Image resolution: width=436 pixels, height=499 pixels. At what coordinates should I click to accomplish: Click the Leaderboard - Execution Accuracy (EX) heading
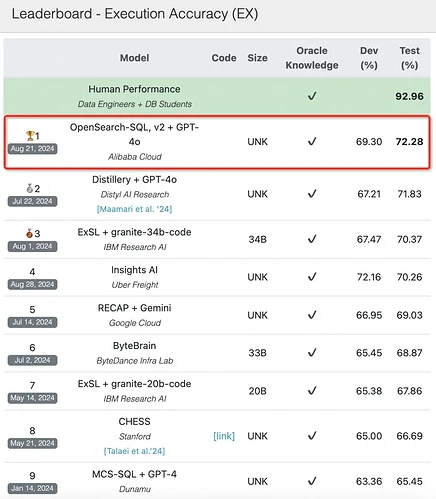click(x=135, y=14)
